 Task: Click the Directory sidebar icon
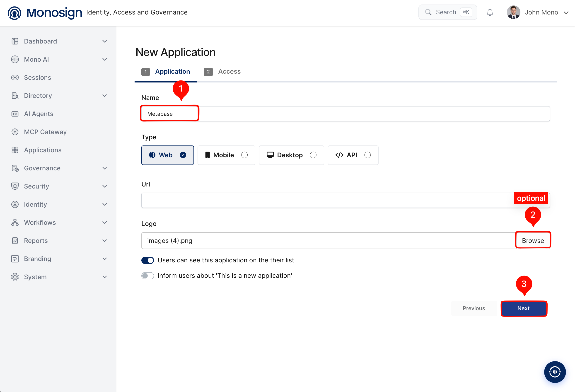tap(15, 96)
